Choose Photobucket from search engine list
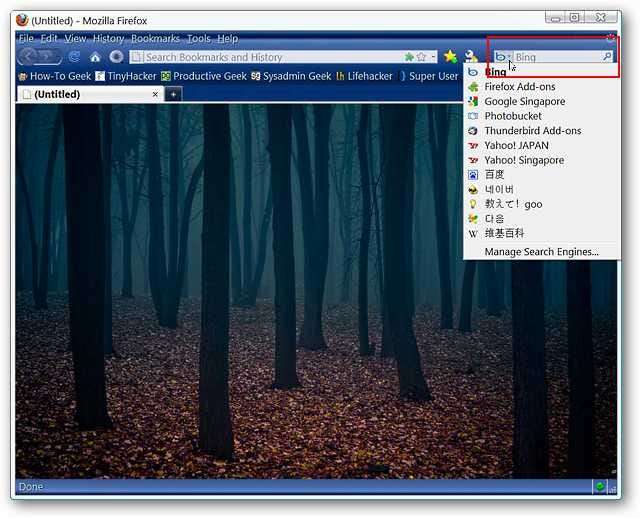This screenshot has height=518, width=640. pos(513,116)
